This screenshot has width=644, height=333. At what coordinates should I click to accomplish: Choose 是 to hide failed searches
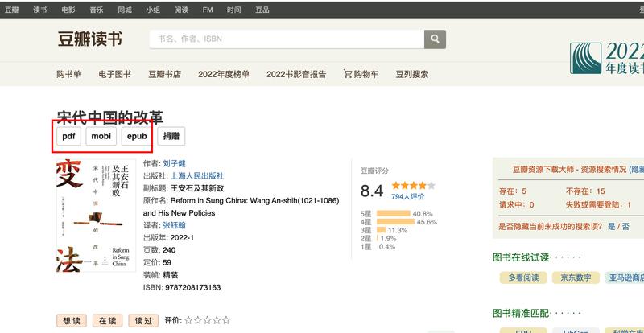[x=612, y=226]
